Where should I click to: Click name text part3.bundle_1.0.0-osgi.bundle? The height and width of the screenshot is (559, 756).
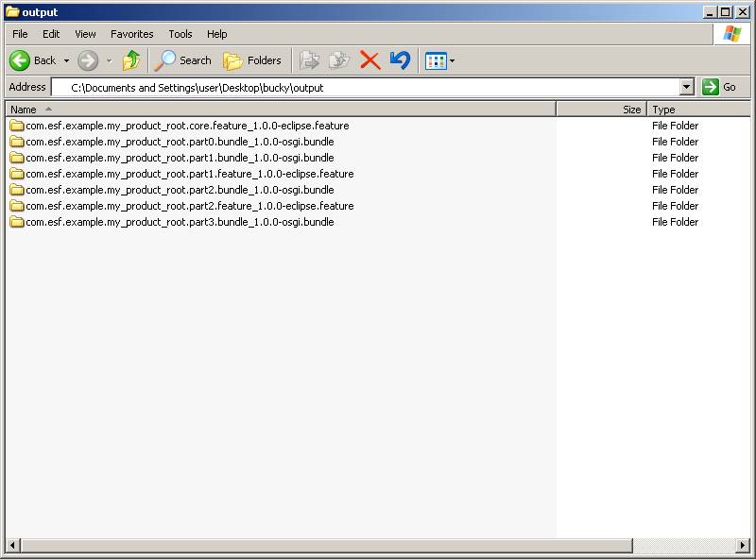pos(180,222)
